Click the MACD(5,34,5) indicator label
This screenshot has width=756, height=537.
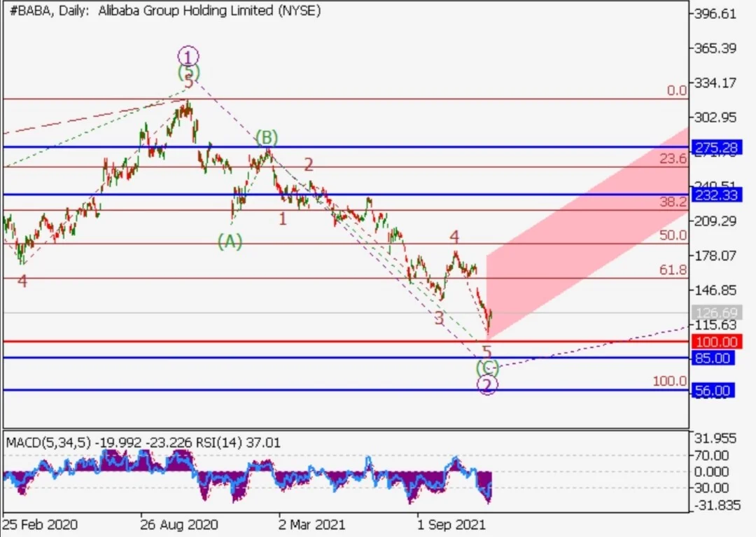click(x=48, y=442)
